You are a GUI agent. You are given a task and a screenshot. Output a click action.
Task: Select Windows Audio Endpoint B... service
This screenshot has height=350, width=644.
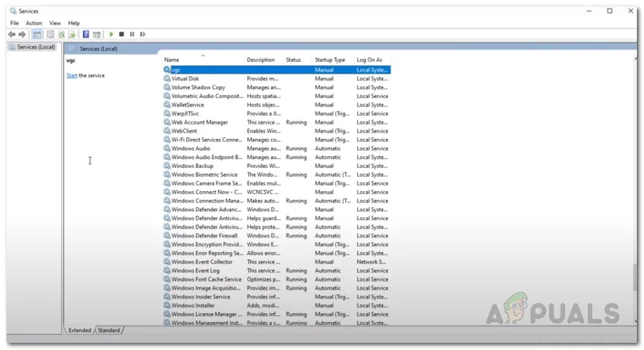pyautogui.click(x=276, y=157)
